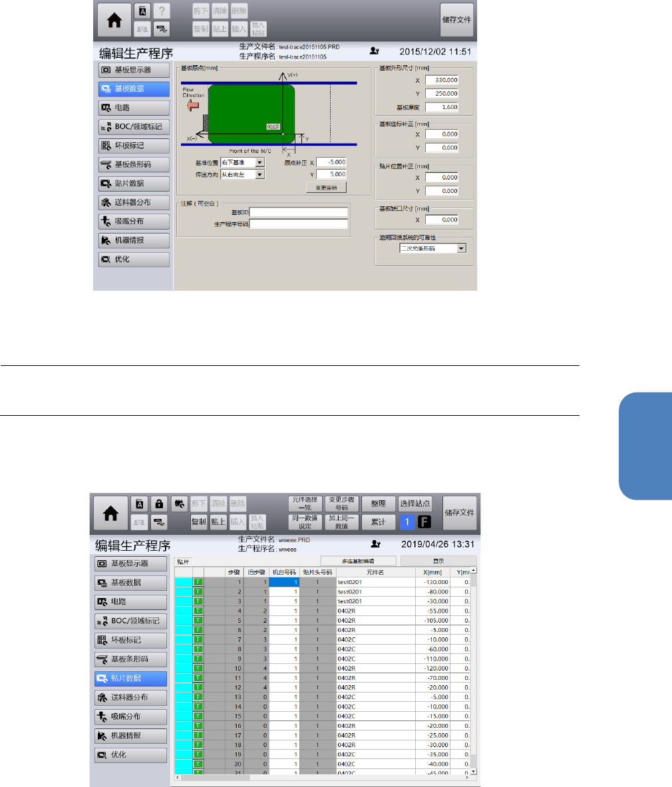672x787 pixels.
Task: Select the blue station 1 indicator
Action: (x=407, y=522)
